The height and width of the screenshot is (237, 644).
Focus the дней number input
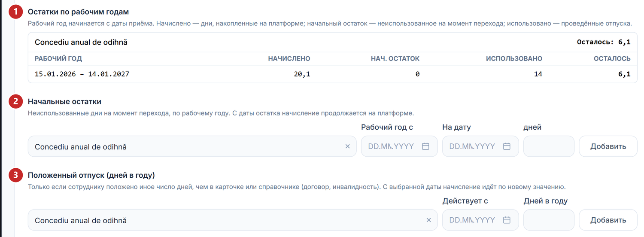tap(549, 146)
